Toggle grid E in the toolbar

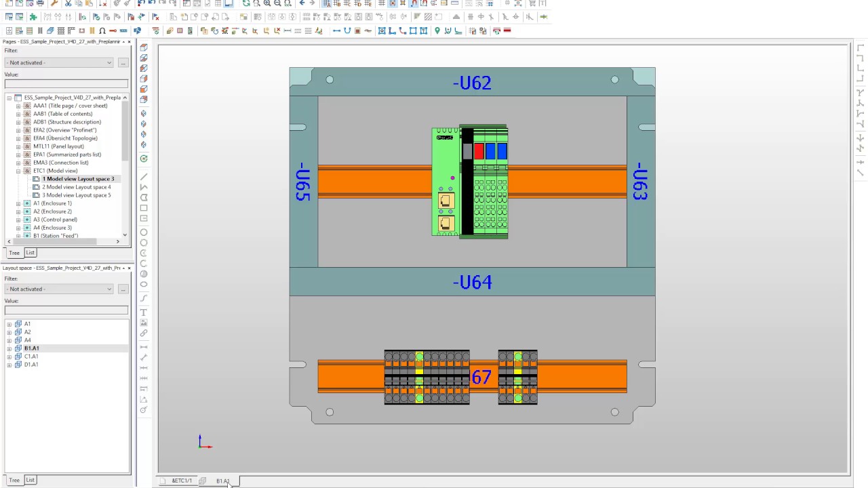[368, 3]
